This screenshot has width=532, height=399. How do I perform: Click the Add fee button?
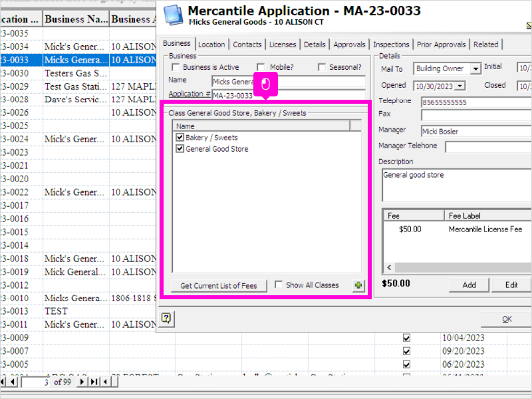(469, 285)
